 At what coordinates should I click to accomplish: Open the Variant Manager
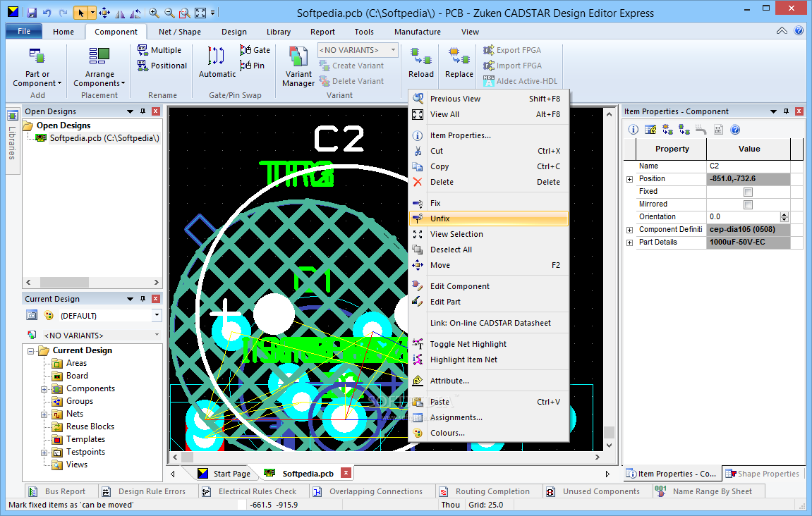point(298,67)
